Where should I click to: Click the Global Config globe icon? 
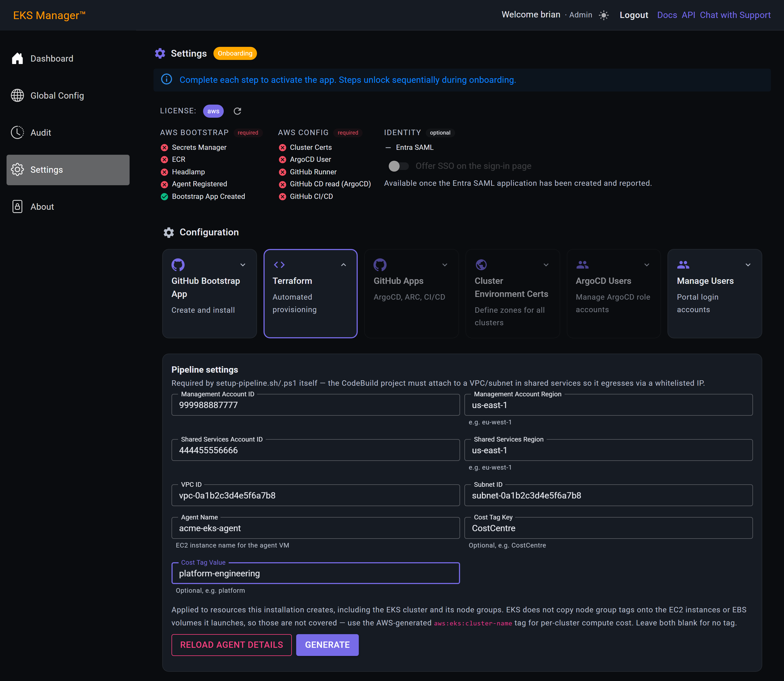[17, 95]
